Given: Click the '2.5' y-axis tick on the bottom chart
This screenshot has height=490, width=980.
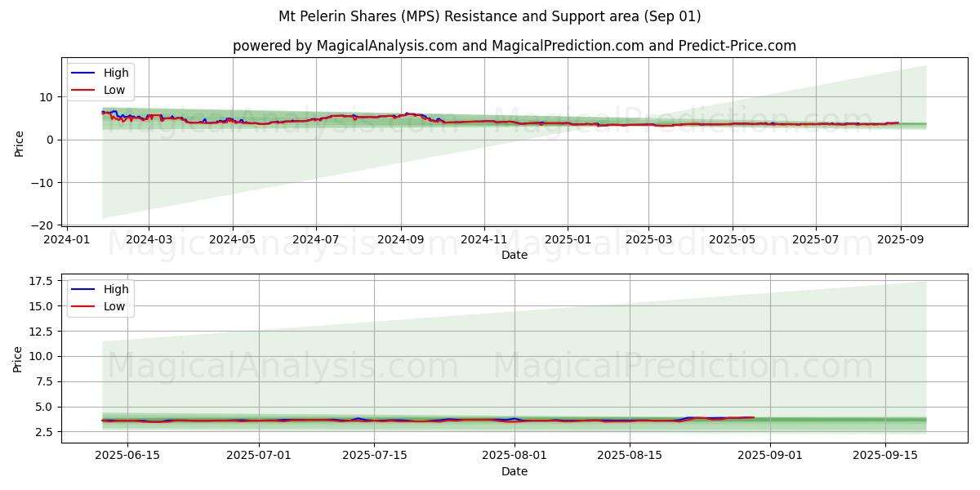Looking at the screenshot, I should point(45,432).
